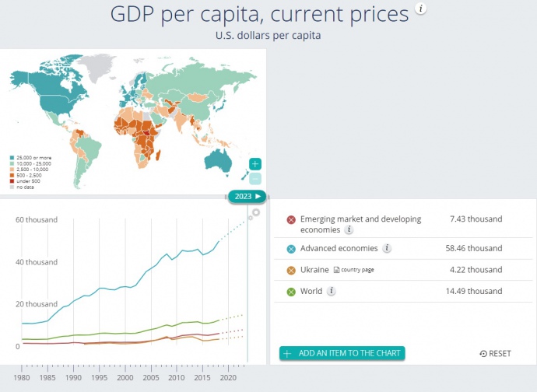Click the '25,000 or more' legend swatch
The image size is (537, 392).
point(12,159)
